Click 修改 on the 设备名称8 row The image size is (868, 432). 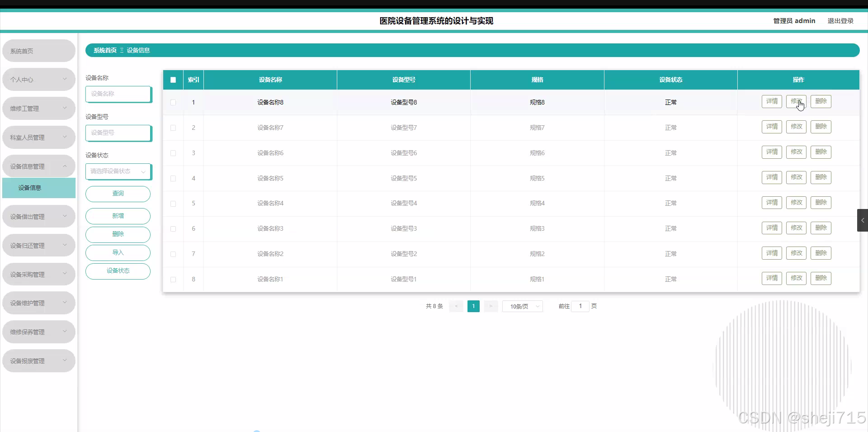796,101
